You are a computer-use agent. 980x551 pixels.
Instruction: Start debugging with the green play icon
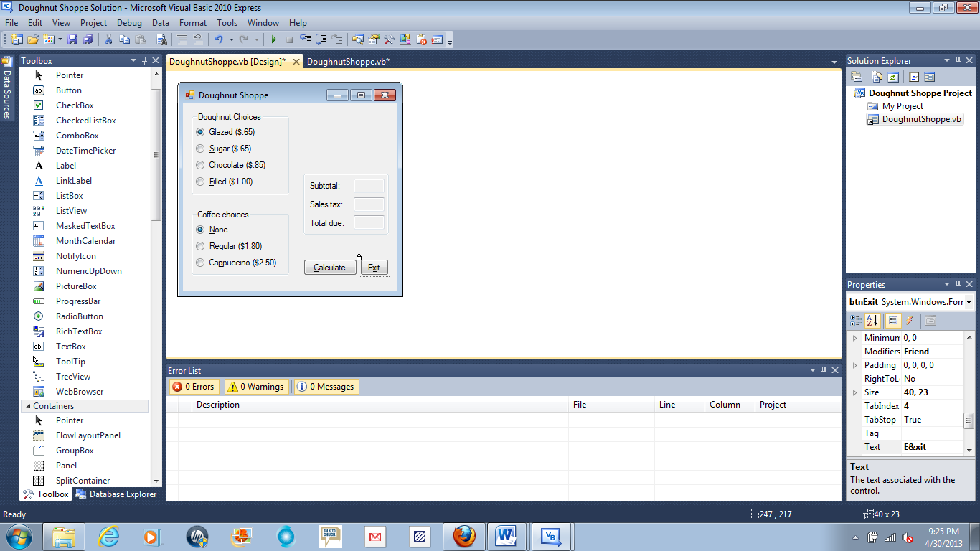(273, 39)
